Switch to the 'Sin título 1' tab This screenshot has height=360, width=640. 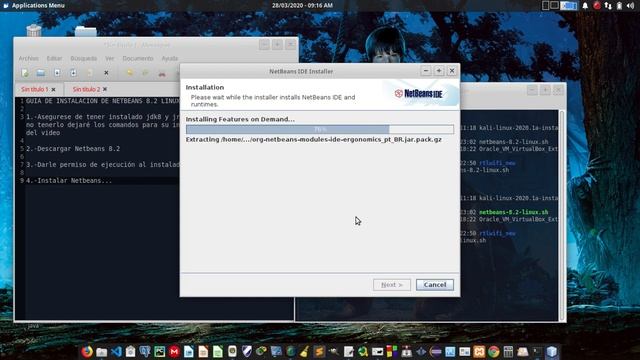(x=35, y=89)
